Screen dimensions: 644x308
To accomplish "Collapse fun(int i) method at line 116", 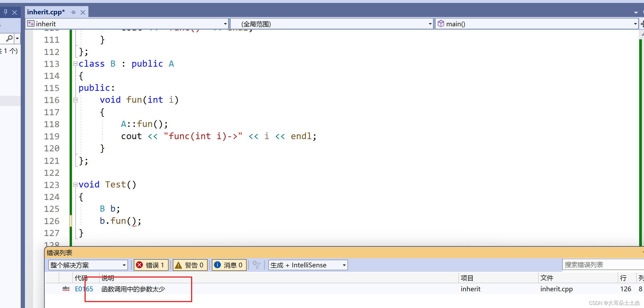I will click(x=75, y=100).
